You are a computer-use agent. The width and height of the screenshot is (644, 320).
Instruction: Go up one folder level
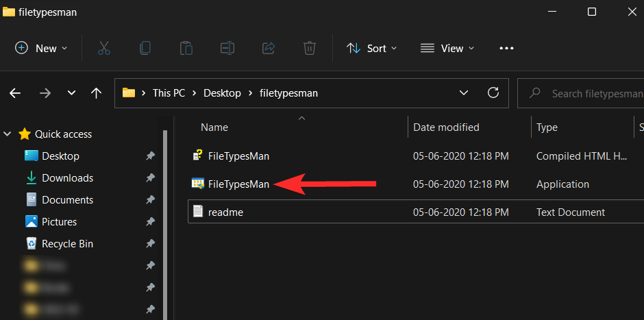click(x=97, y=93)
